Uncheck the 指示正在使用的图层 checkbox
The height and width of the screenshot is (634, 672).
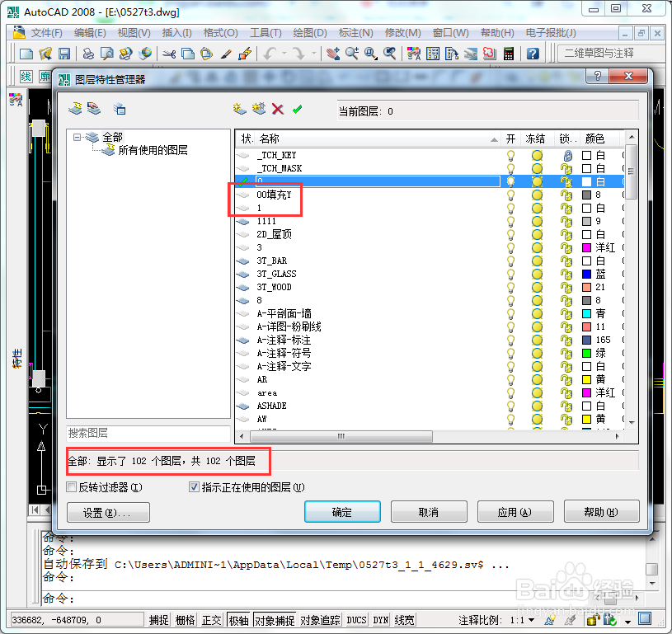click(193, 486)
